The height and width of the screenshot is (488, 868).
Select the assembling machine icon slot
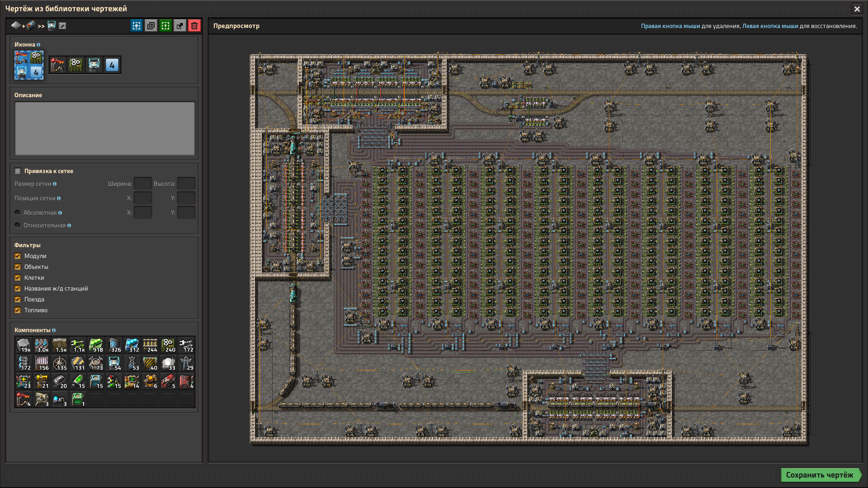pyautogui.click(x=76, y=65)
